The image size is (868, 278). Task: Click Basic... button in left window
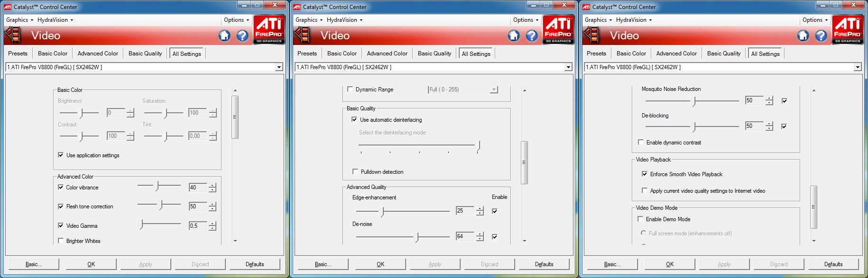pyautogui.click(x=34, y=264)
